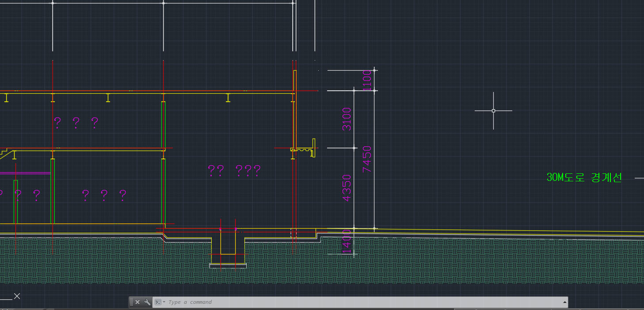Select the 4350 dimension text

(x=347, y=188)
